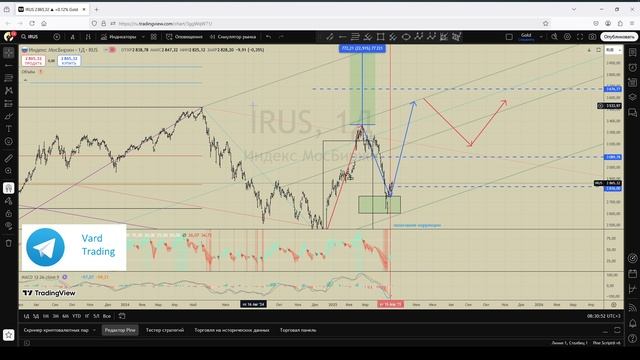The height and width of the screenshot is (360, 640).
Task: Select the ruler measure tool
Action: pos(9,158)
